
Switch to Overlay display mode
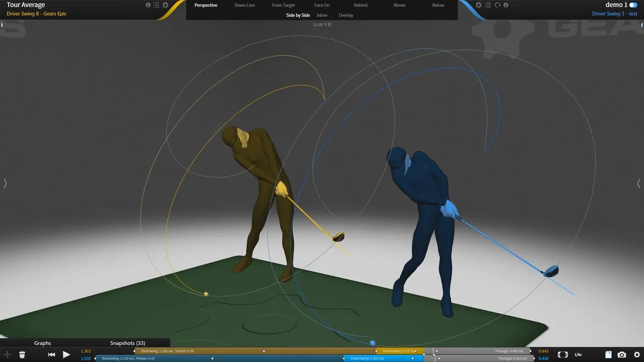[x=346, y=15]
